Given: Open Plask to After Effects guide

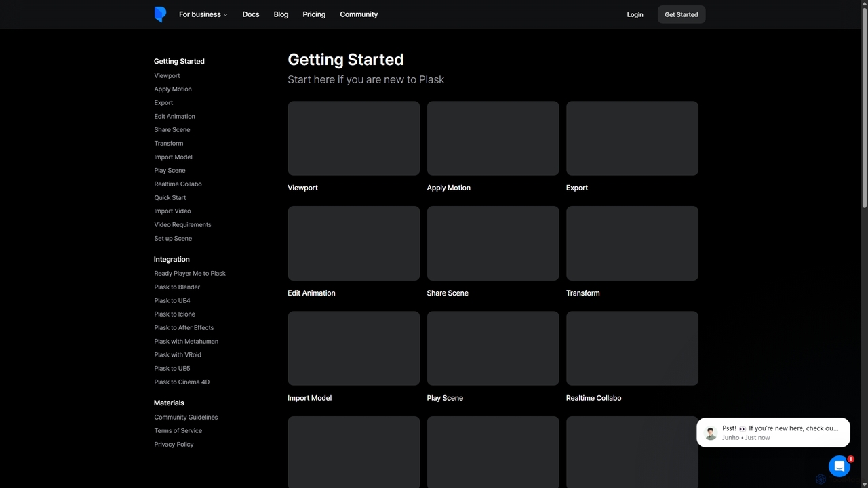Looking at the screenshot, I should coord(184,328).
